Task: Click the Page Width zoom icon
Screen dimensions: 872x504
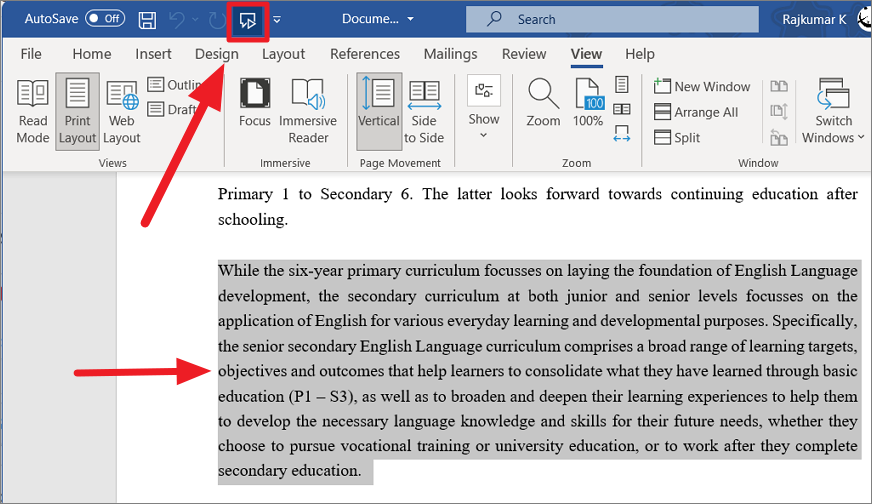Action: 622,134
